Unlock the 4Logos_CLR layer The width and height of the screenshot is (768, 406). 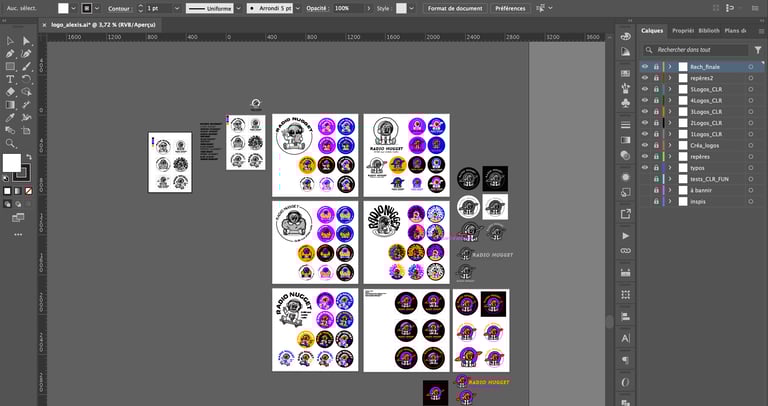(x=656, y=100)
